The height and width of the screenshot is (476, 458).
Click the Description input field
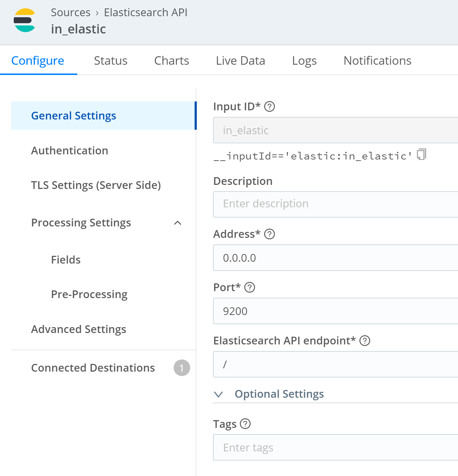[x=335, y=204]
